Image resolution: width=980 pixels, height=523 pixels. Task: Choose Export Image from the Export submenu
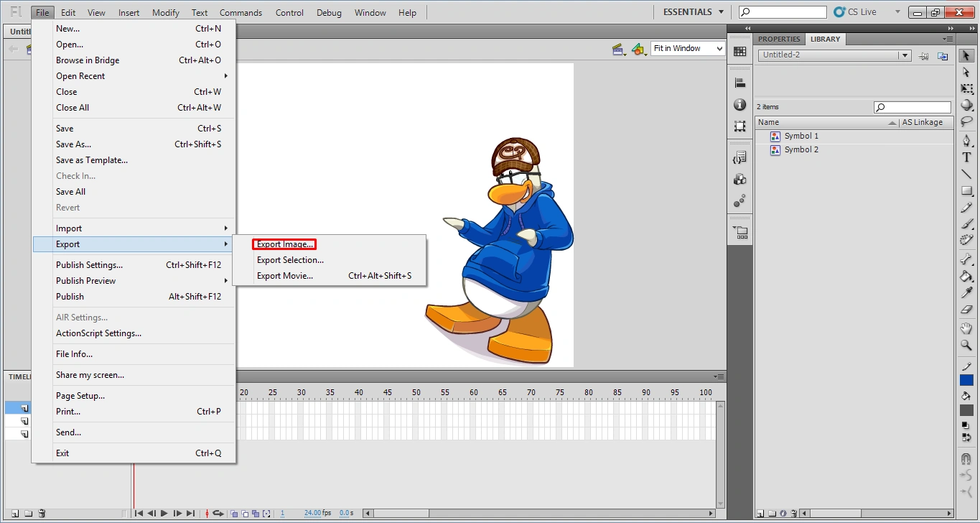285,244
